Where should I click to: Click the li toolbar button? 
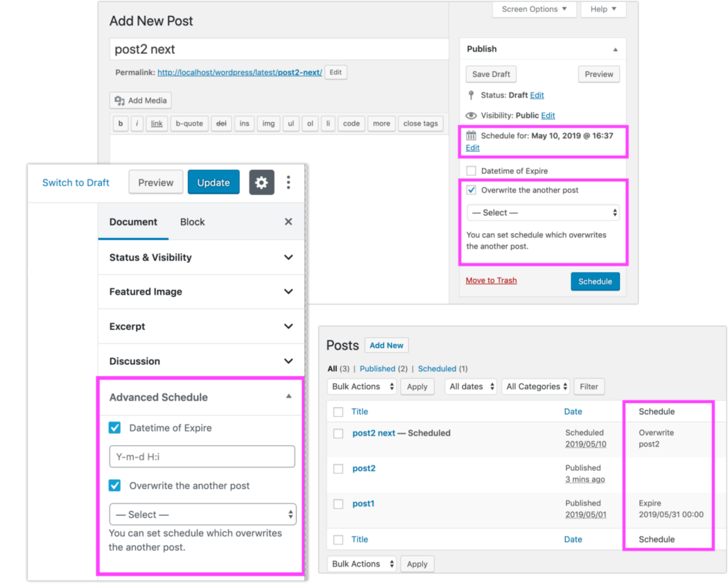[328, 123]
